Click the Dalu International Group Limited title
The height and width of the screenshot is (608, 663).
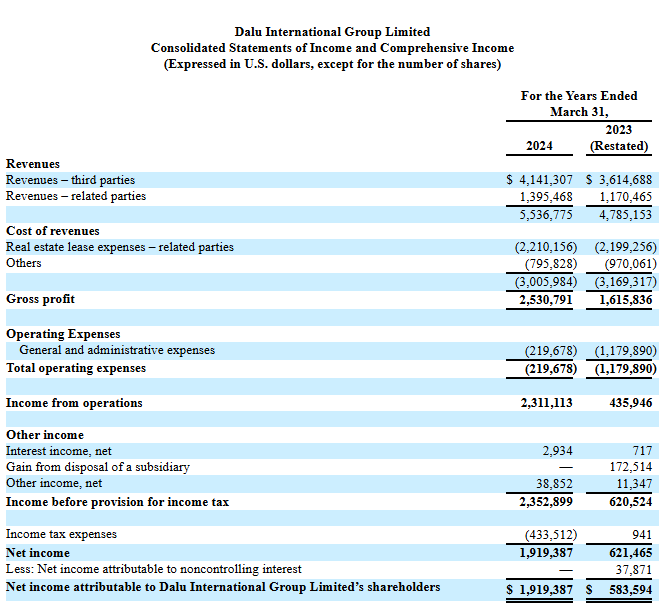pyautogui.click(x=332, y=32)
